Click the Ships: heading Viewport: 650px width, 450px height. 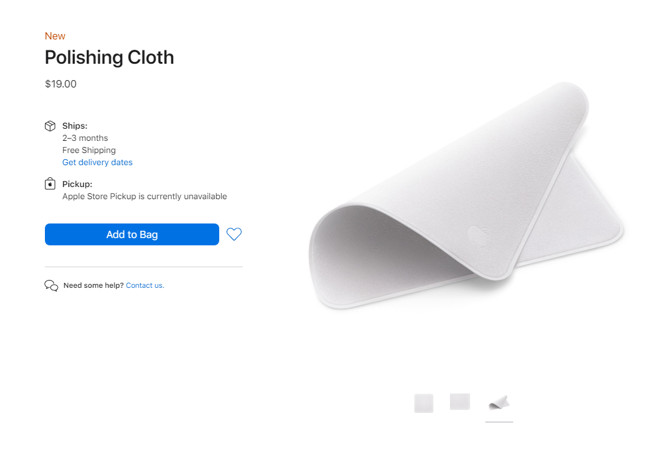[x=75, y=126]
